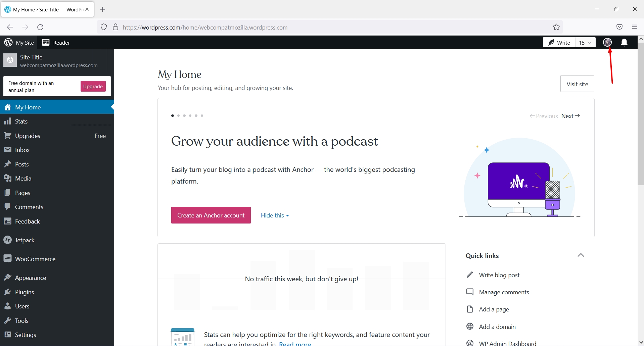The height and width of the screenshot is (346, 644).
Task: Open Jetpack in the sidebar
Action: coord(57,240)
